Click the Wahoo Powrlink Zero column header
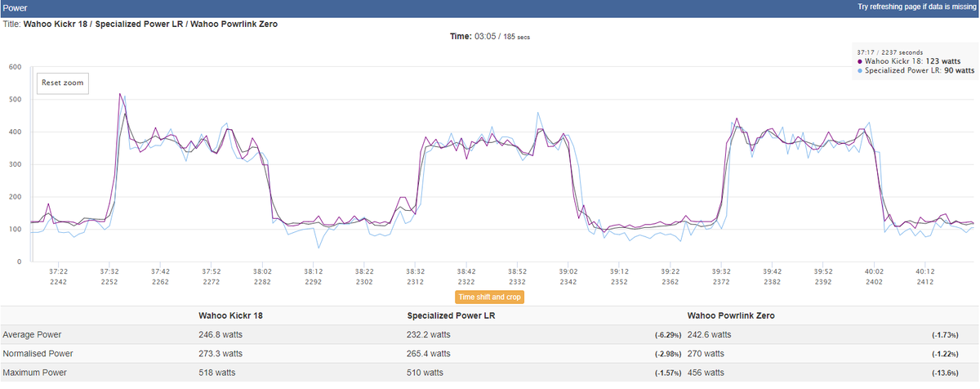This screenshot has height=389, width=980. click(x=731, y=315)
